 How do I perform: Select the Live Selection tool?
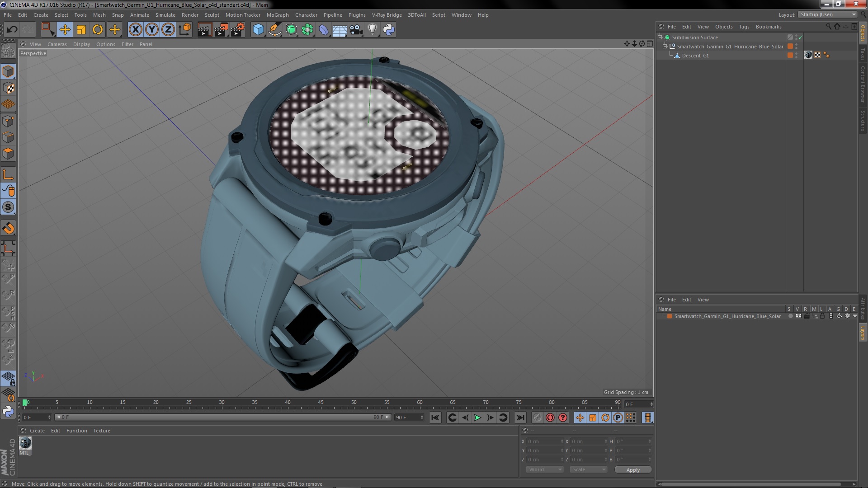[47, 30]
